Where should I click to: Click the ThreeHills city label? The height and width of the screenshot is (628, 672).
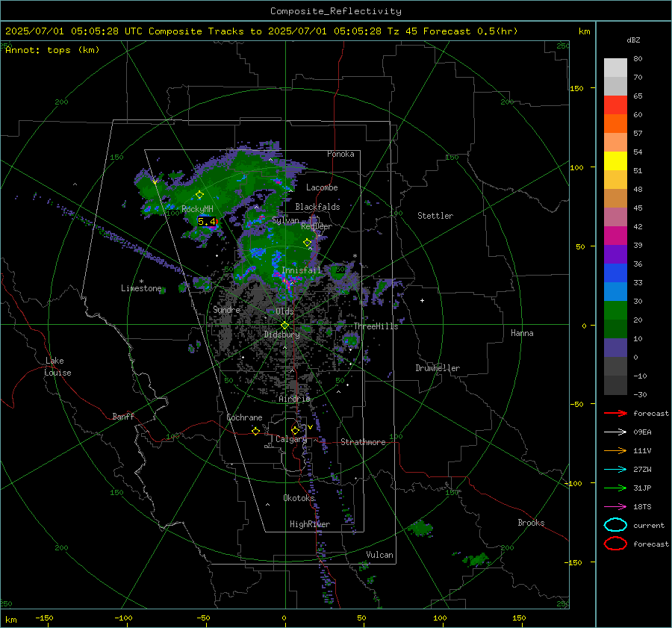[x=376, y=326]
